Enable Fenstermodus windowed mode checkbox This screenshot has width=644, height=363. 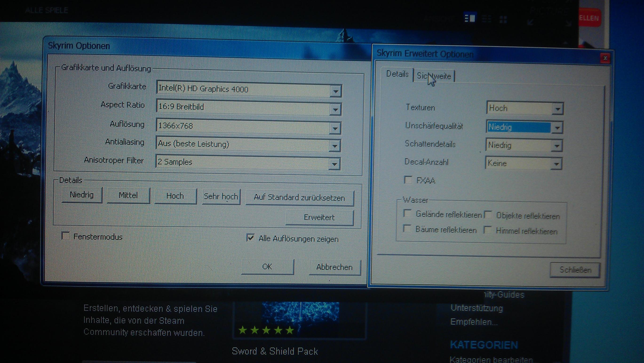65,236
